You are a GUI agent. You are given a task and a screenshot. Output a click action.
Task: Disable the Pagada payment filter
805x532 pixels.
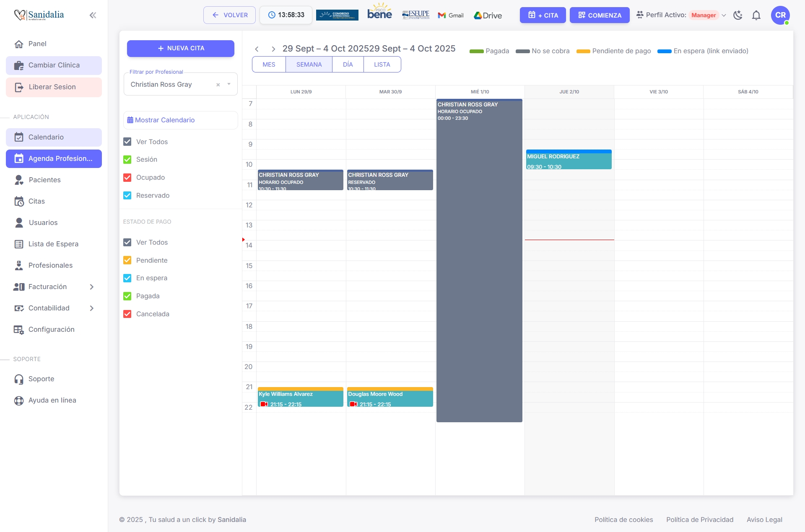click(x=127, y=296)
